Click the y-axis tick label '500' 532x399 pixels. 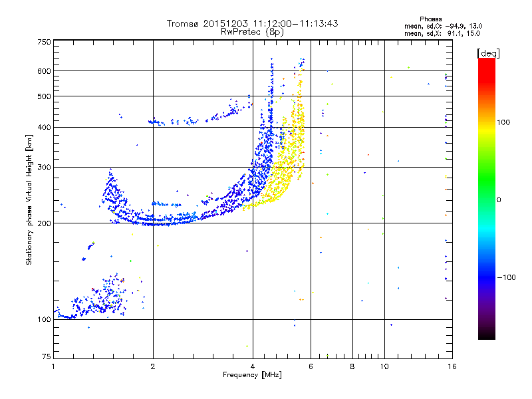[44, 96]
